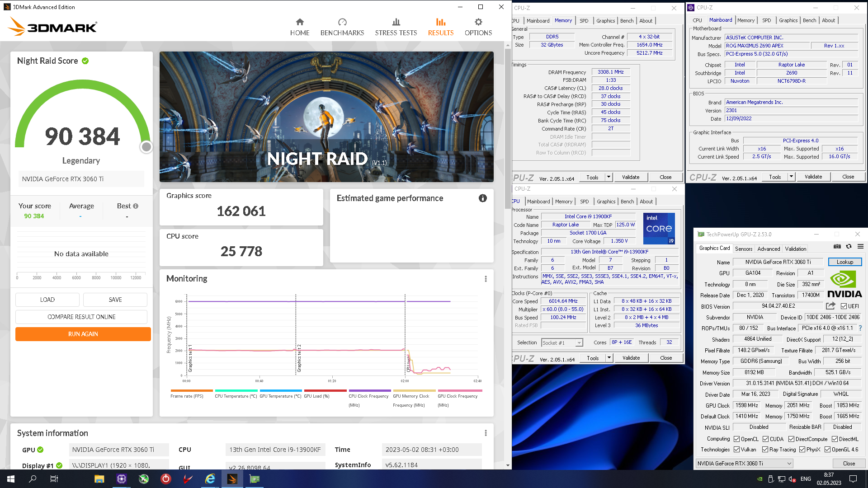Screen dimensions: 868x488
Task: Open the Windows Start menu
Action: point(11,479)
